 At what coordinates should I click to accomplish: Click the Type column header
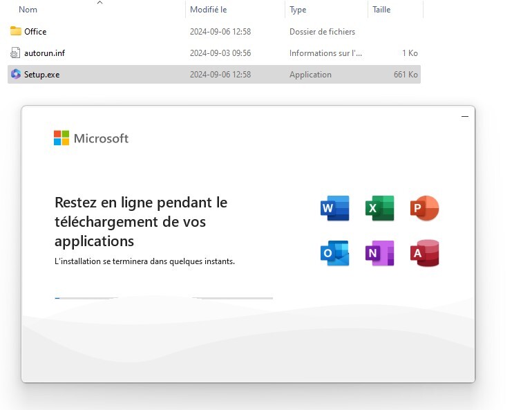coord(298,10)
